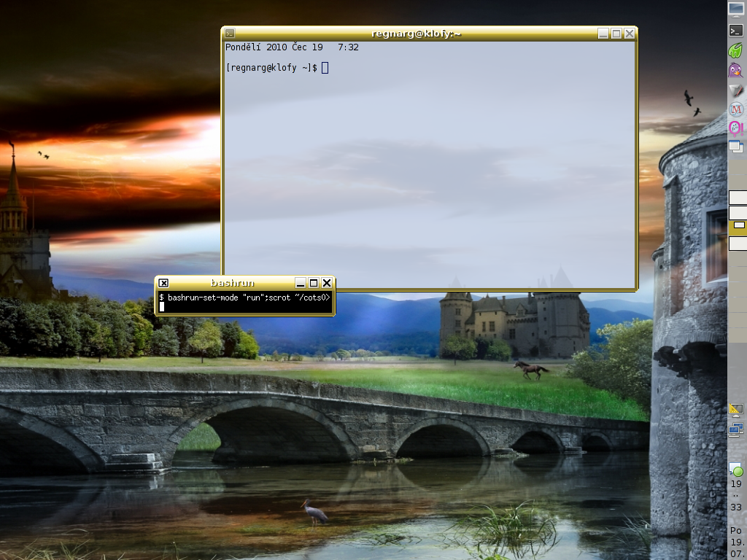Click the regnarg@klofy:~ title bar text

(x=417, y=34)
